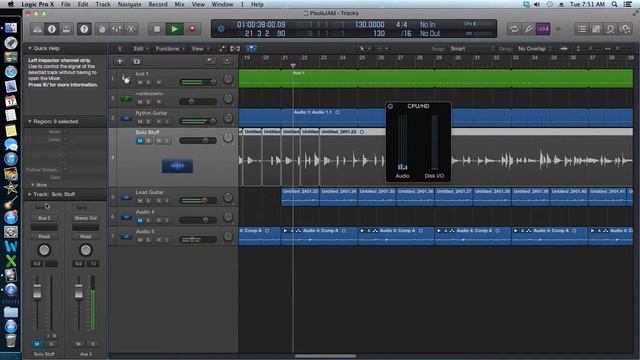Open the Mix menu
Image resolution: width=640 pixels, height=360 pixels.
click(x=180, y=4)
